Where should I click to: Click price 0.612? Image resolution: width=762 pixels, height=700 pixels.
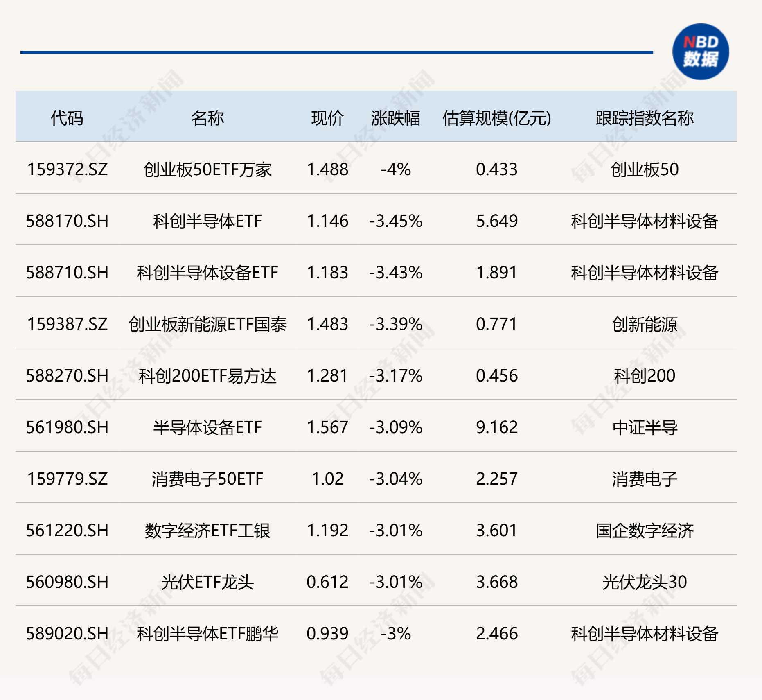pyautogui.click(x=327, y=582)
